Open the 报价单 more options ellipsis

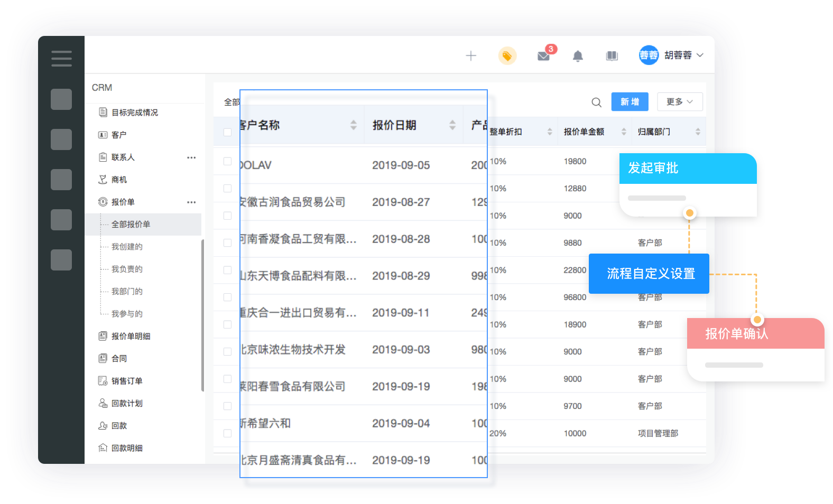(x=191, y=202)
